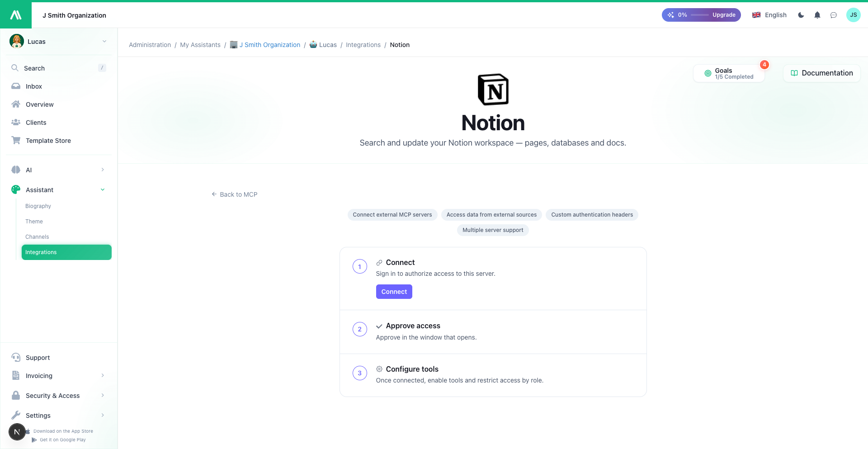Viewport: 868px width, 449px height.
Task: Click Connect external MCP servers tag
Action: coord(392,215)
